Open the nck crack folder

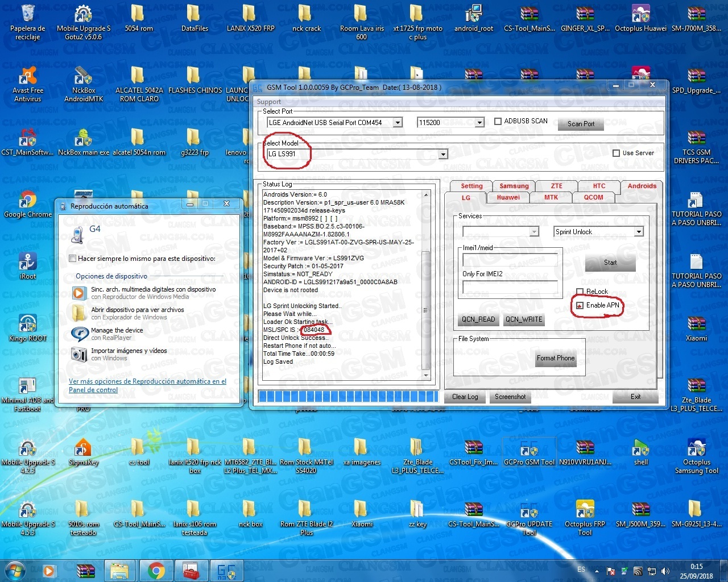click(307, 19)
